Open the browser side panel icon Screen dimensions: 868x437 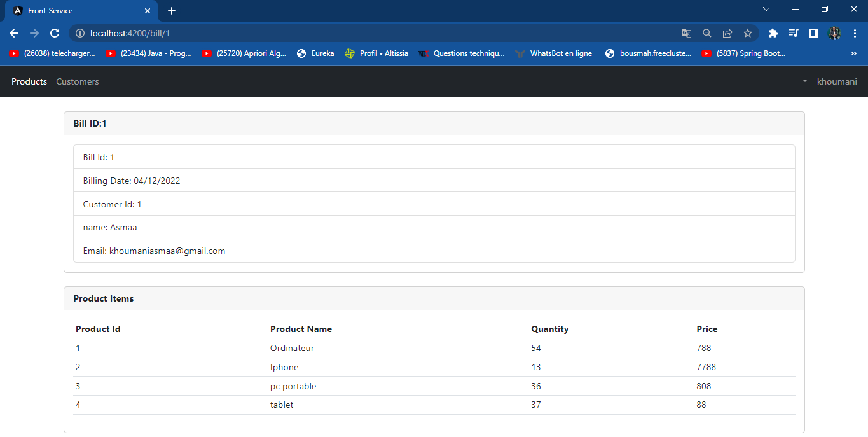point(814,33)
